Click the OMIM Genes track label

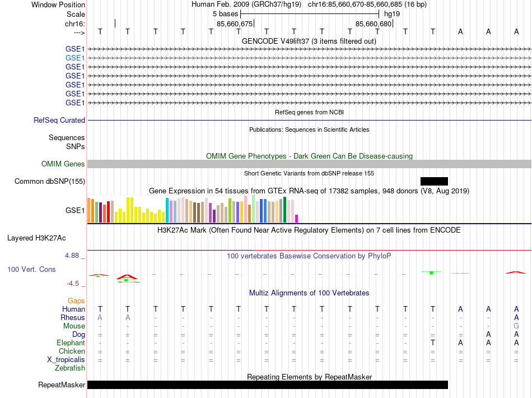click(x=63, y=164)
